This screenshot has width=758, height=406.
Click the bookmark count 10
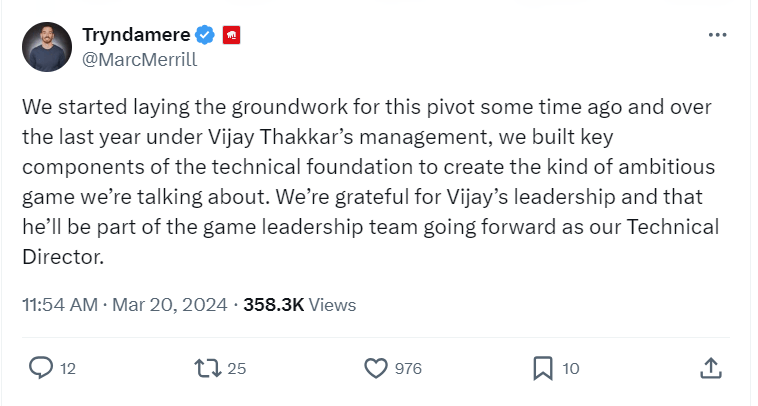pos(571,369)
